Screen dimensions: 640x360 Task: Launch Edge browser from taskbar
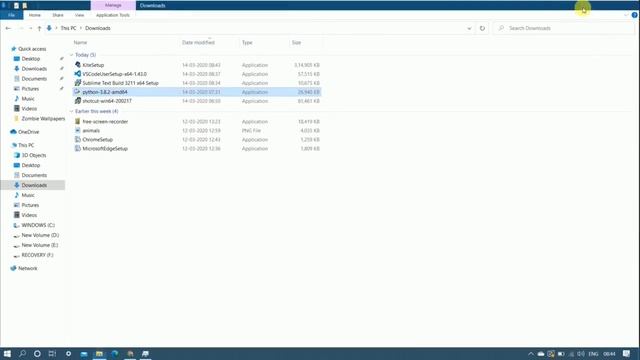pos(115,353)
